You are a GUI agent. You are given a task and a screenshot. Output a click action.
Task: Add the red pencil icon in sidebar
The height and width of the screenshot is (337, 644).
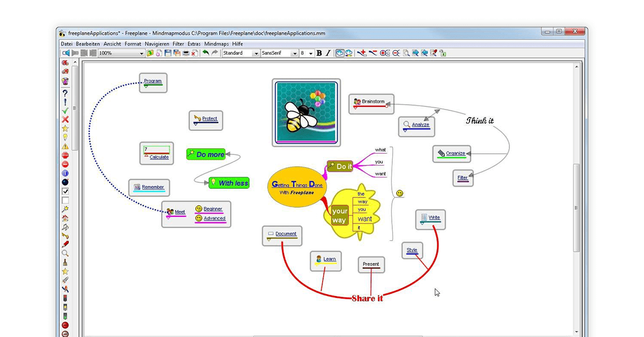click(65, 244)
